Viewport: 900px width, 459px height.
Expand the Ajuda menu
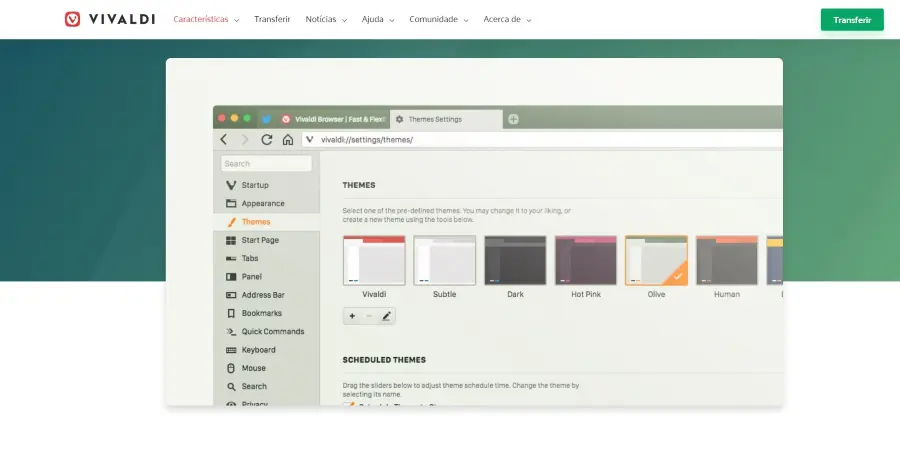pos(378,19)
